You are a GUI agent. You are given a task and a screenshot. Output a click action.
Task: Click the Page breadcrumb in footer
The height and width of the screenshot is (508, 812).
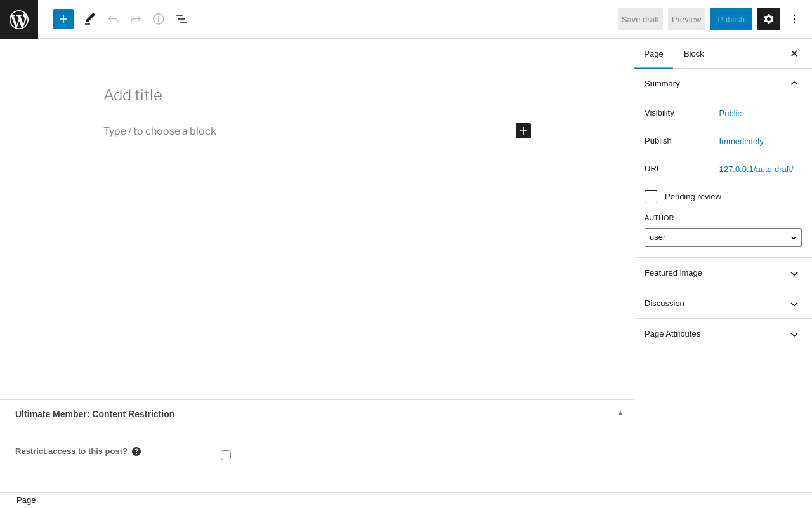pos(26,500)
